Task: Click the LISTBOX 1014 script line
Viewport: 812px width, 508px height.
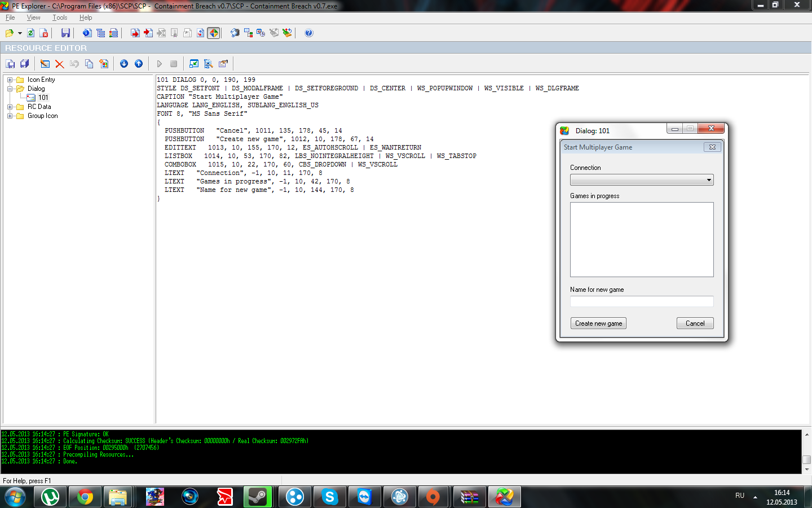Action: pyautogui.click(x=320, y=156)
